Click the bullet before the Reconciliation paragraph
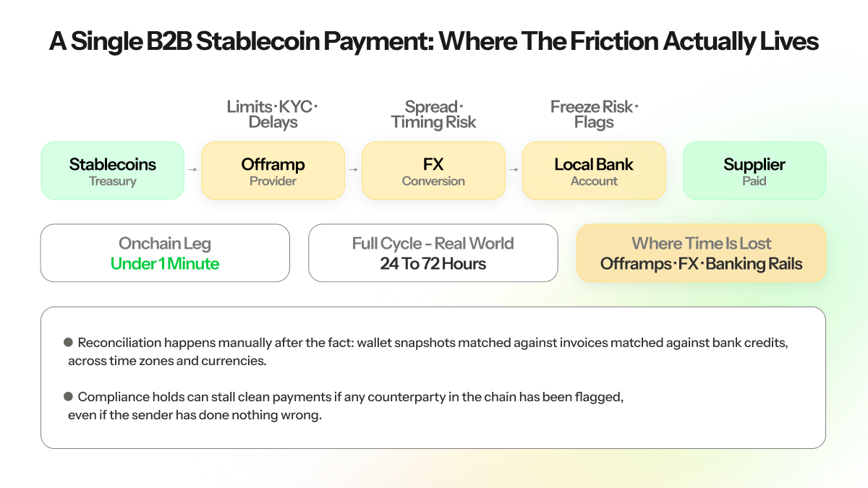Image resolution: width=868 pixels, height=488 pixels. pos(69,343)
